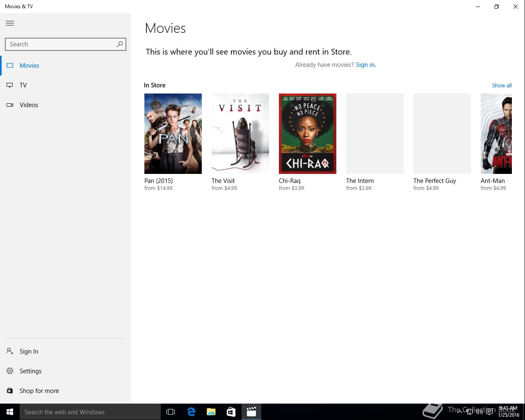
Task: Click the Pan (2015) title text
Action: click(x=159, y=181)
